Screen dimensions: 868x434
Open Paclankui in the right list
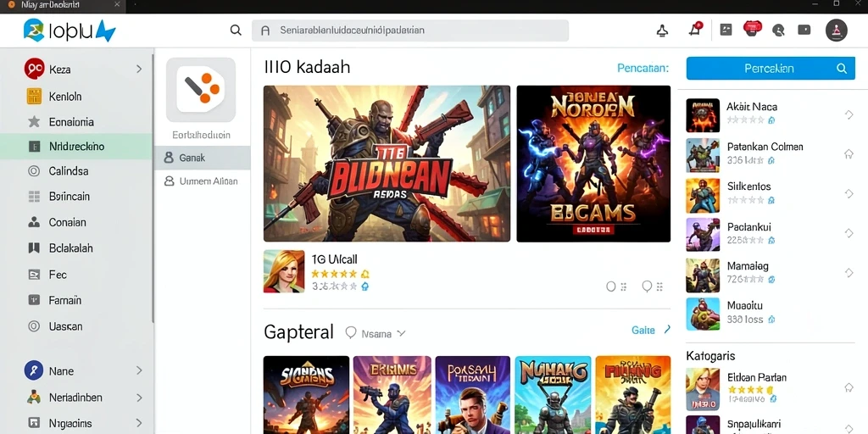[771, 235]
